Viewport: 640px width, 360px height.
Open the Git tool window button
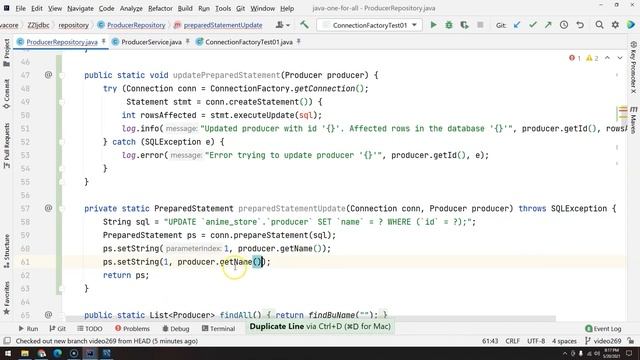point(58,329)
